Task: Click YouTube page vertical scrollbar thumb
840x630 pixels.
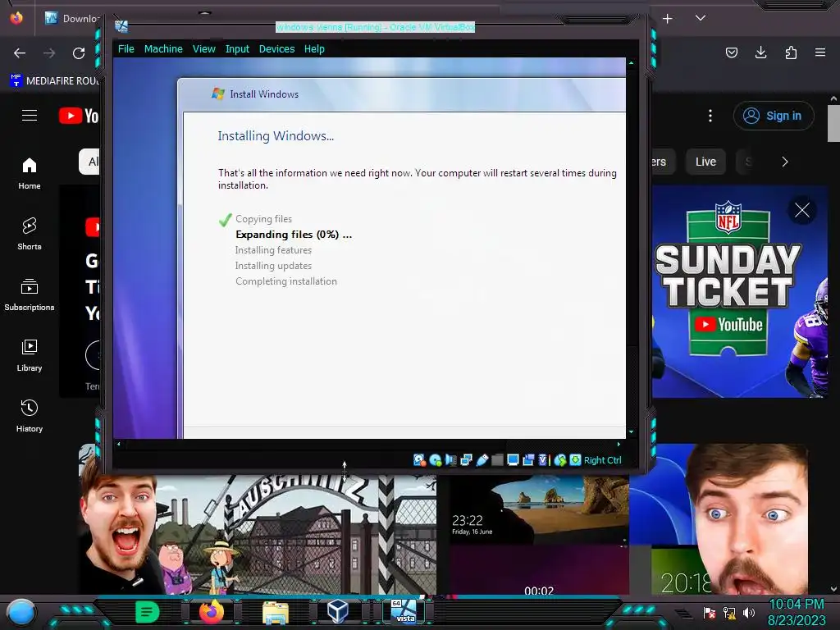Action: (x=833, y=123)
